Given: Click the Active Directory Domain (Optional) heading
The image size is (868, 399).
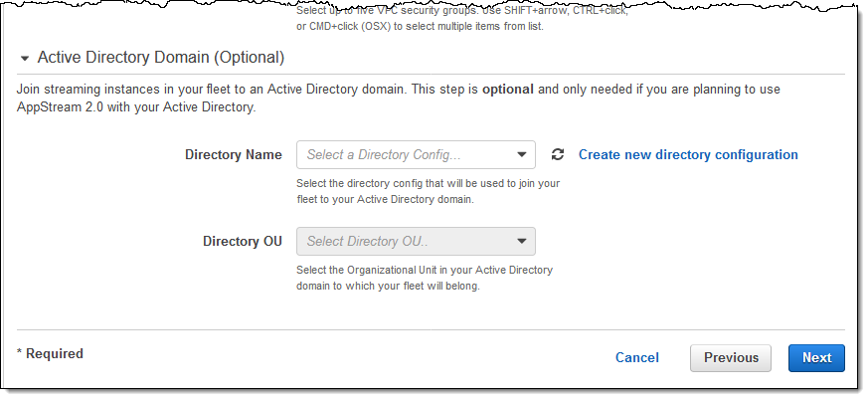Looking at the screenshot, I should pyautogui.click(x=160, y=58).
